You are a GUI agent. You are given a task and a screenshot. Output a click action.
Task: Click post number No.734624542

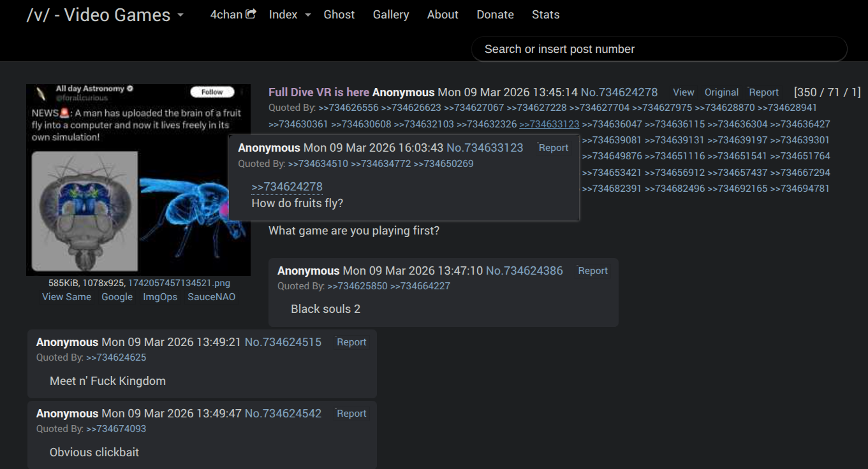tap(283, 414)
